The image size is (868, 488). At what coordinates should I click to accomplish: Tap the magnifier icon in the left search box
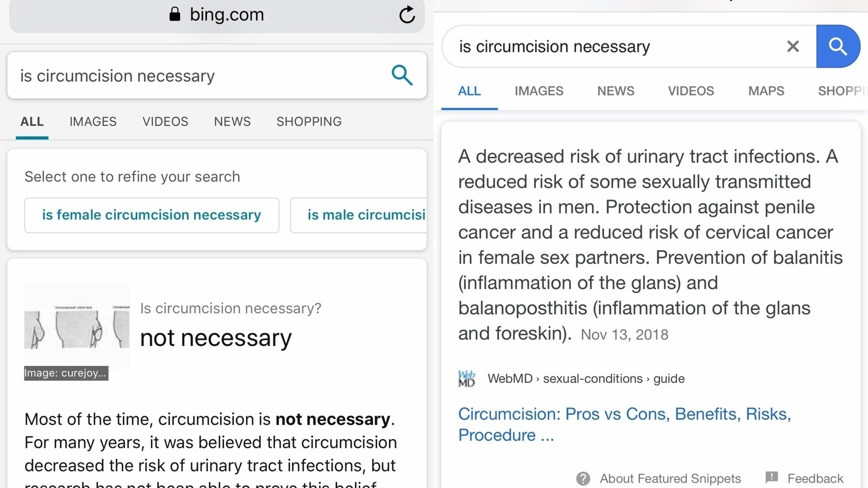coord(402,75)
